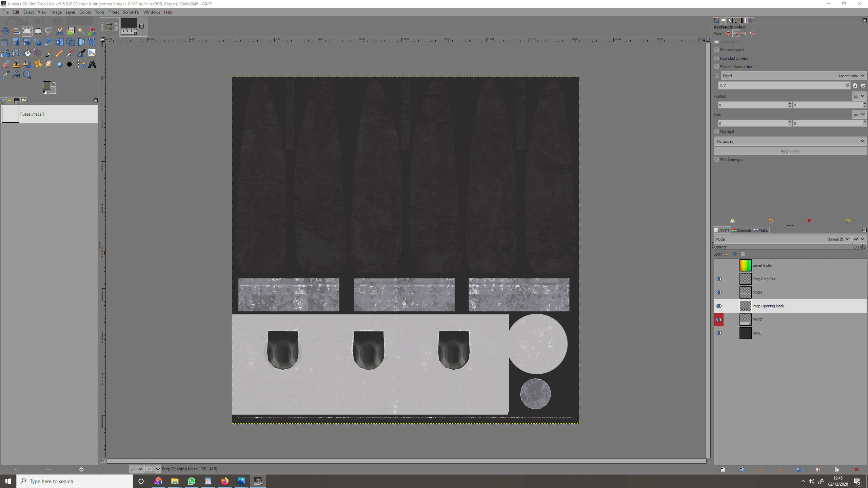This screenshot has width=868, height=488.
Task: Select the Scissors Select tool
Action: pos(60,31)
